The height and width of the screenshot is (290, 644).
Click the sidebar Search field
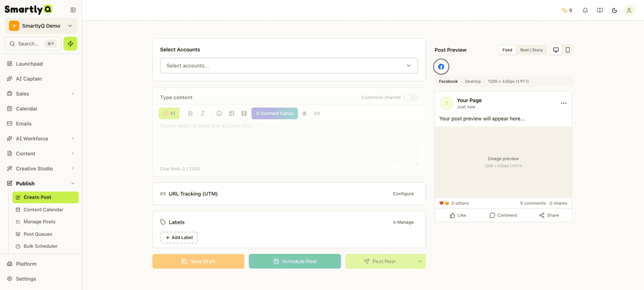point(33,43)
